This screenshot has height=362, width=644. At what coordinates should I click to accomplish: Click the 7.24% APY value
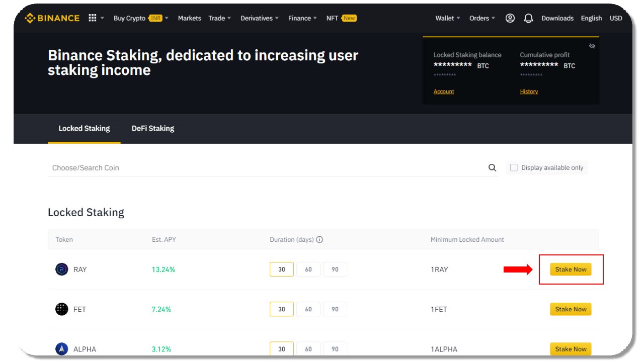tap(162, 309)
